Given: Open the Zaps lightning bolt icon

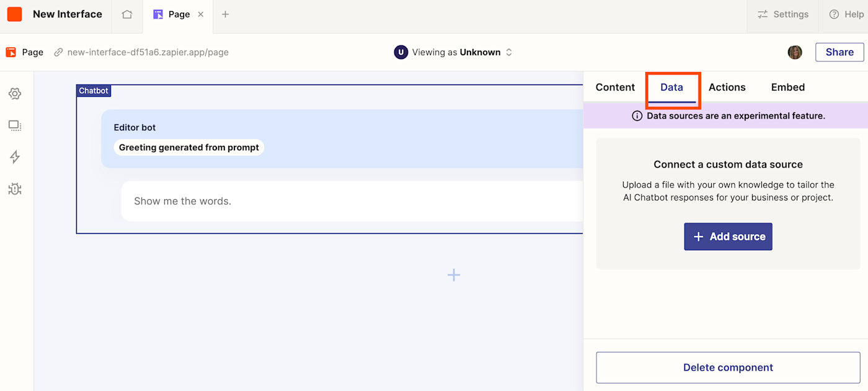Looking at the screenshot, I should click(15, 157).
